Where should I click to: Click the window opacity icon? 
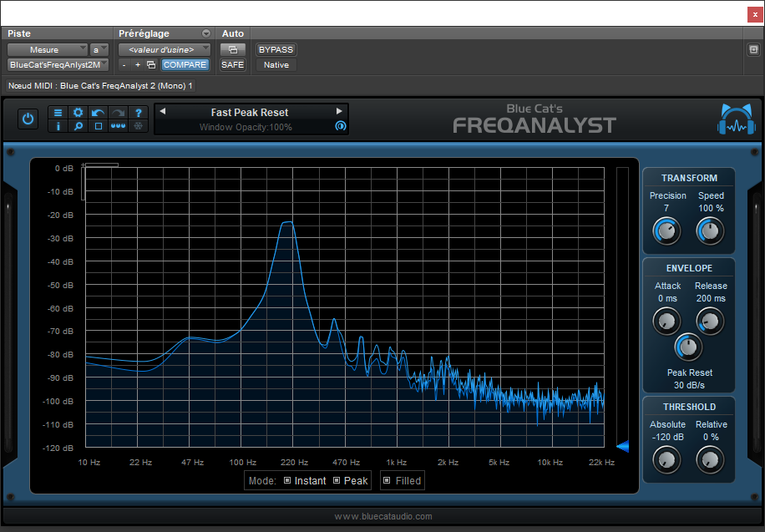pyautogui.click(x=341, y=126)
